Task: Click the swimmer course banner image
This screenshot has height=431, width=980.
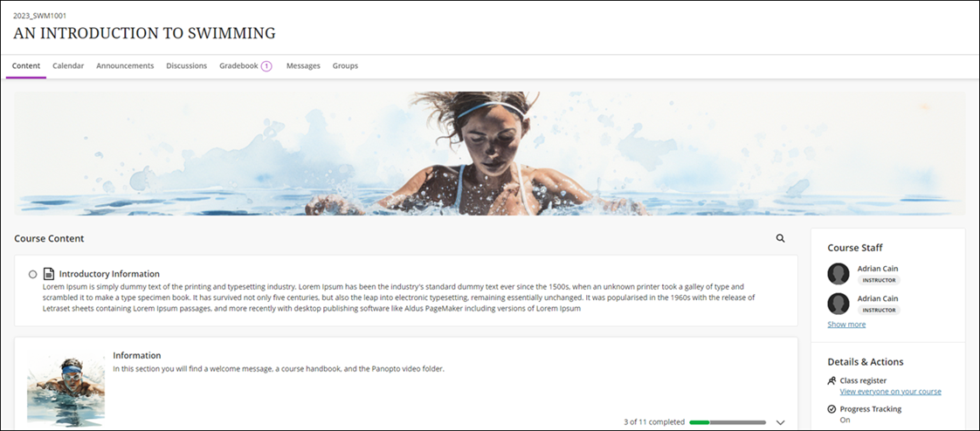Action: pyautogui.click(x=489, y=154)
